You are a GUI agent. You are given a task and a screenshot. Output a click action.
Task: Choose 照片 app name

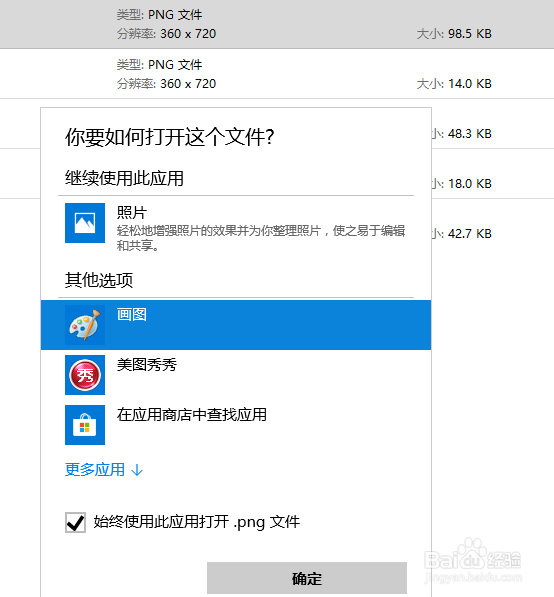point(132,212)
